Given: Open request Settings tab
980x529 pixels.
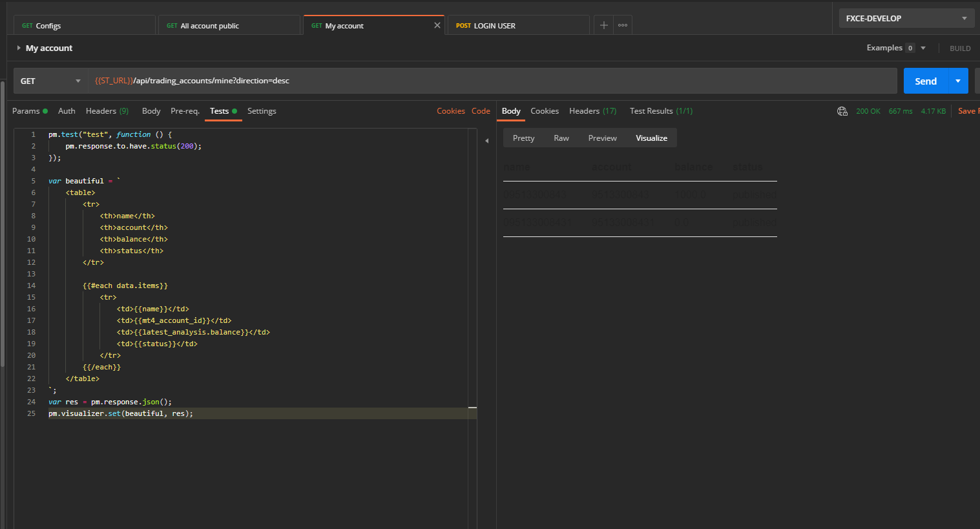Looking at the screenshot, I should coord(262,111).
